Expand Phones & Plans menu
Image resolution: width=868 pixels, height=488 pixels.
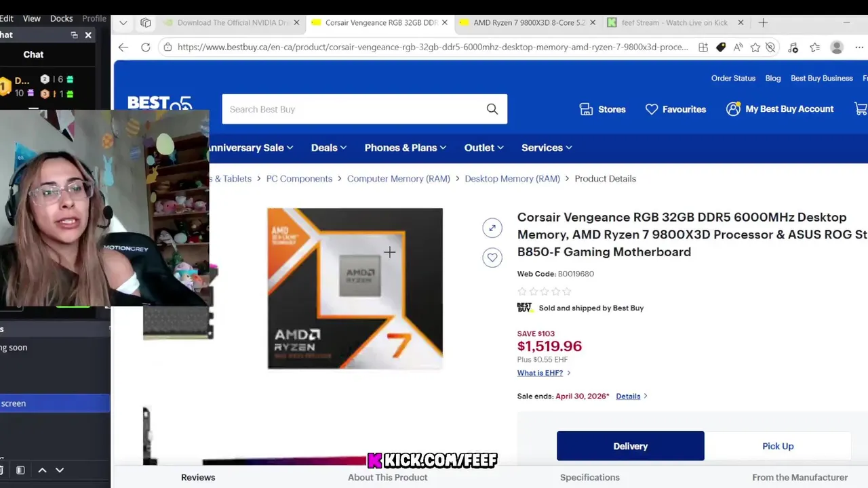tap(406, 148)
